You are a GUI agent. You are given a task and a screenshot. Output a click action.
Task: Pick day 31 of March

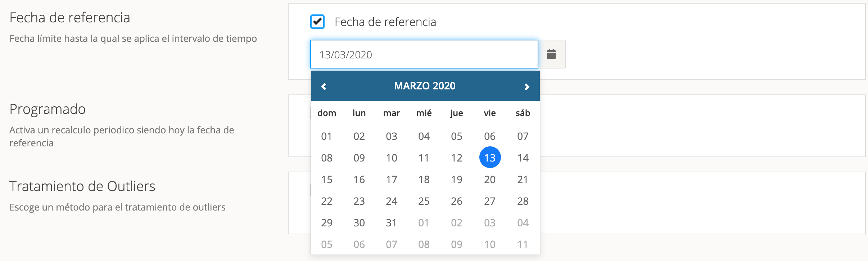click(x=391, y=223)
